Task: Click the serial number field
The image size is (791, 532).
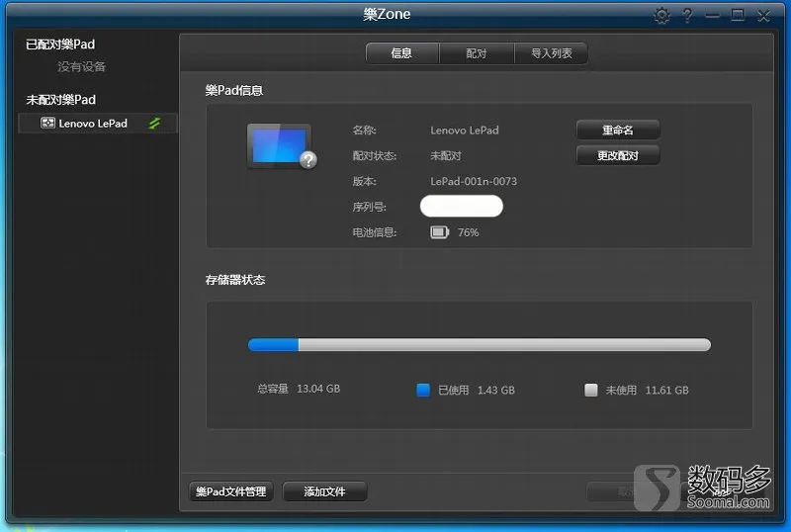Action: [462, 207]
